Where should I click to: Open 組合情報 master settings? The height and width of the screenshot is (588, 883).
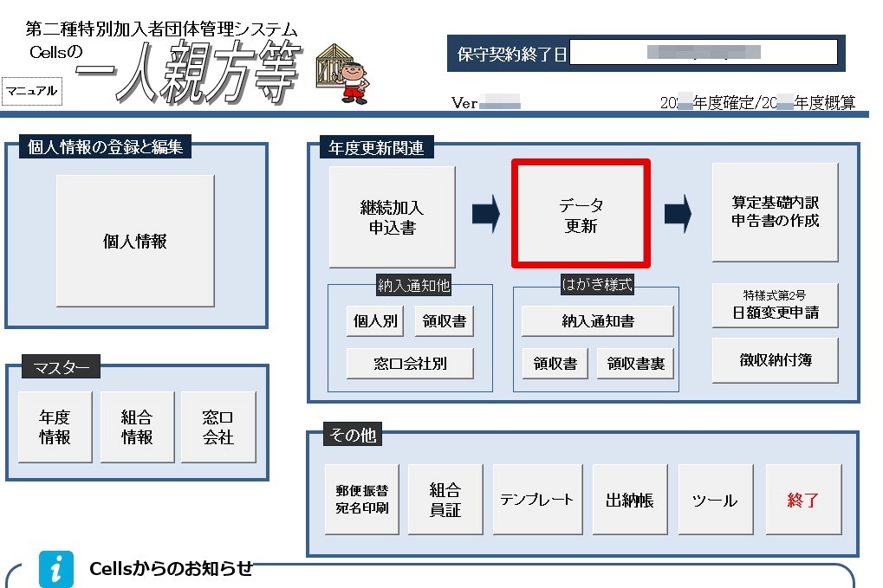[x=136, y=426]
